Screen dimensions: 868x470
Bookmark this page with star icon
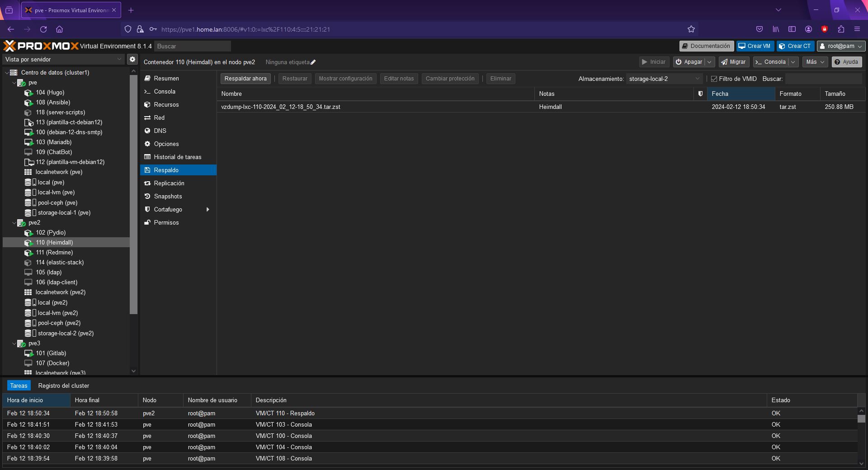[691, 29]
